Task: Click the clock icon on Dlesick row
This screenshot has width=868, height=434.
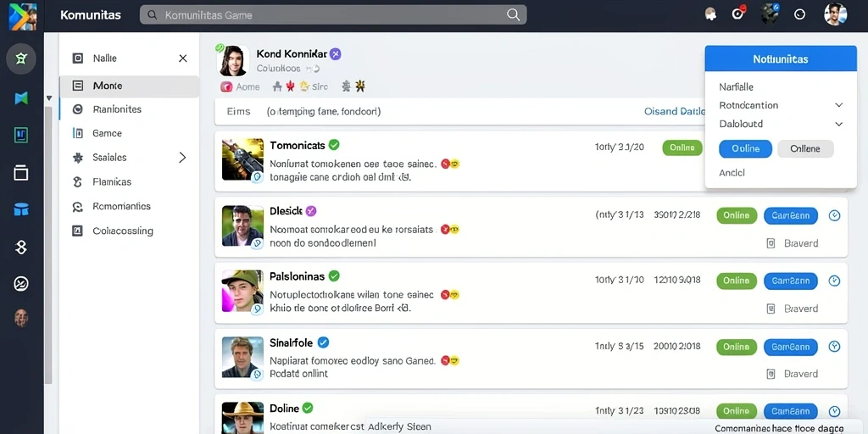Action: tap(834, 216)
